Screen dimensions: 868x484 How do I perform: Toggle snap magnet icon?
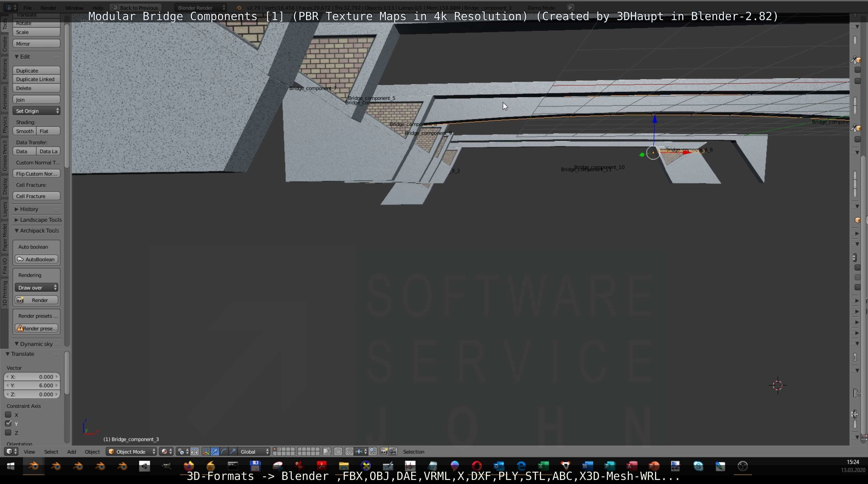pos(349,452)
